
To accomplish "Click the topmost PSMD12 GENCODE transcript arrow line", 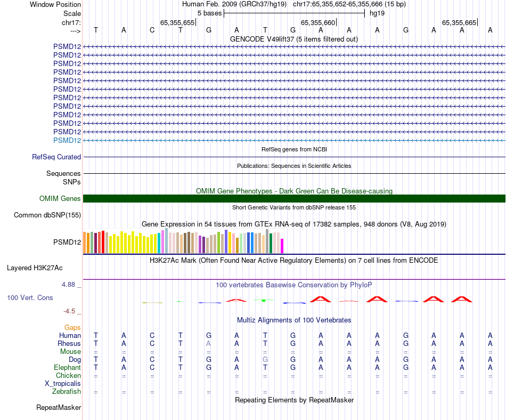I will point(294,47).
